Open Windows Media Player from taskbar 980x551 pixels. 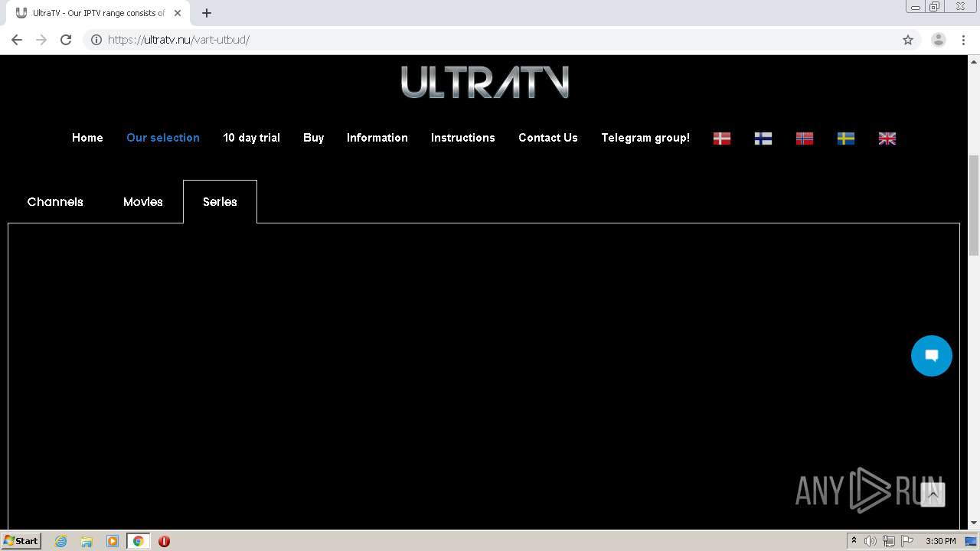pos(113,541)
